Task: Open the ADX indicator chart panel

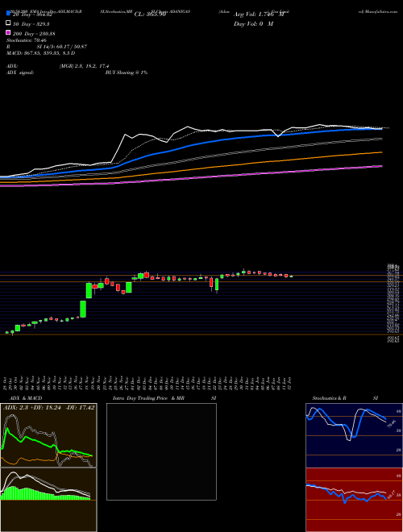Action: pyautogui.click(x=48, y=435)
